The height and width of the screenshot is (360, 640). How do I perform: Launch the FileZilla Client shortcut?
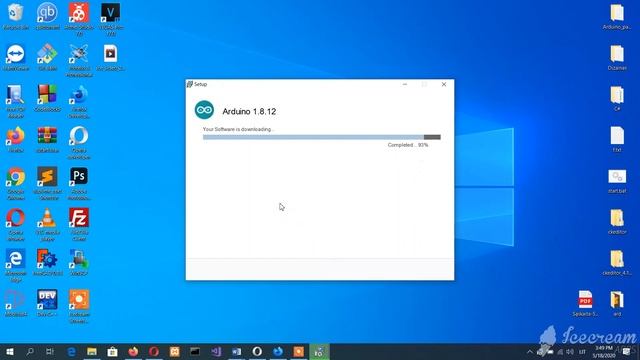(x=79, y=218)
